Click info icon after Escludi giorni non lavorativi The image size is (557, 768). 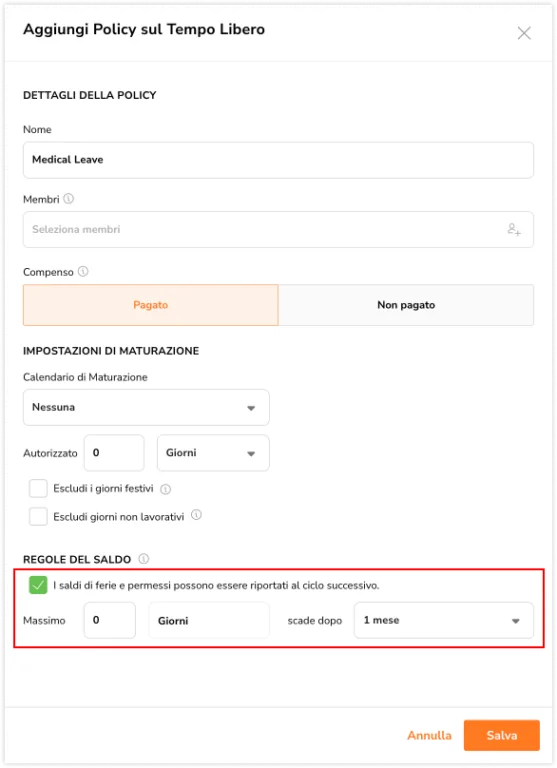pyautogui.click(x=196, y=515)
